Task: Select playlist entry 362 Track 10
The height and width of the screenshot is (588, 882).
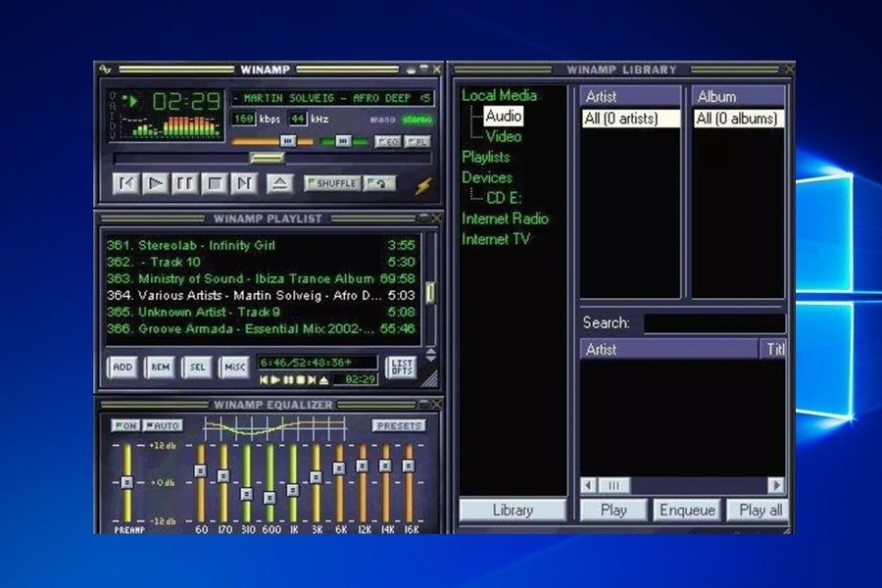Action: (x=261, y=263)
